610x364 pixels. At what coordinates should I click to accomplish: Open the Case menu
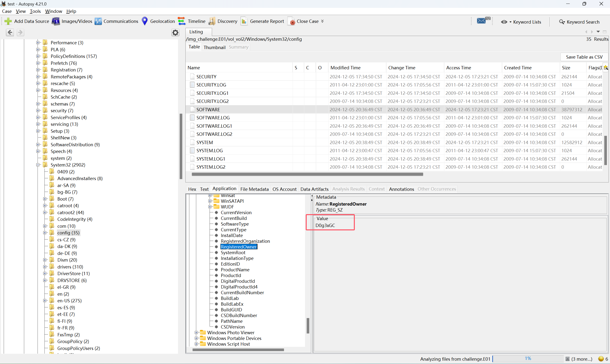7,11
